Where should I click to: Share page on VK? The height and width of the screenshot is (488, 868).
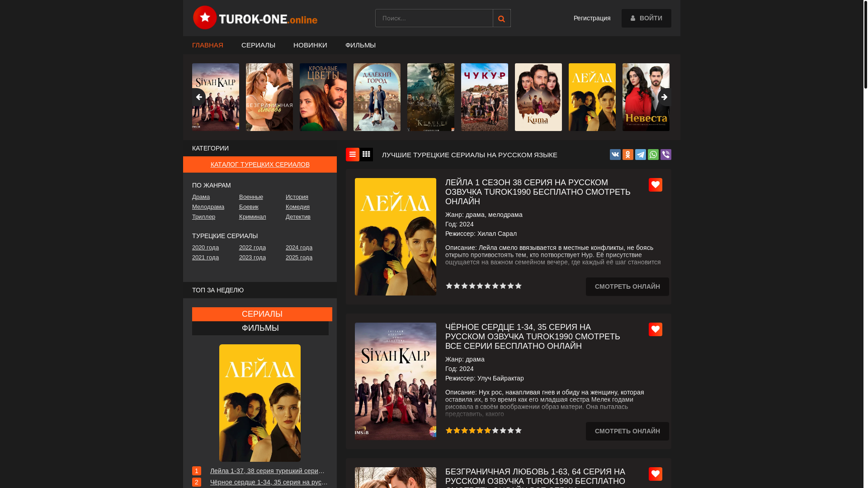[615, 155]
